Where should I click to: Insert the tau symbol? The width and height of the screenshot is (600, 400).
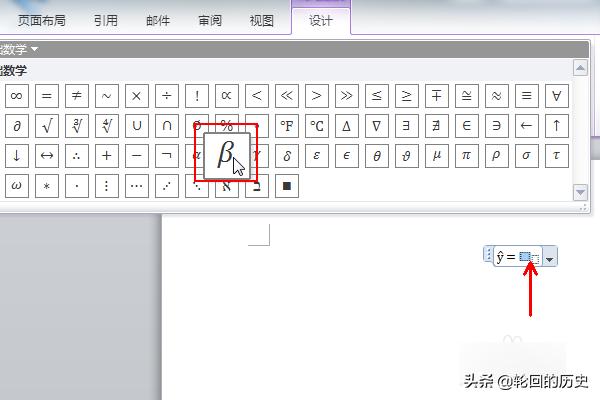[557, 156]
